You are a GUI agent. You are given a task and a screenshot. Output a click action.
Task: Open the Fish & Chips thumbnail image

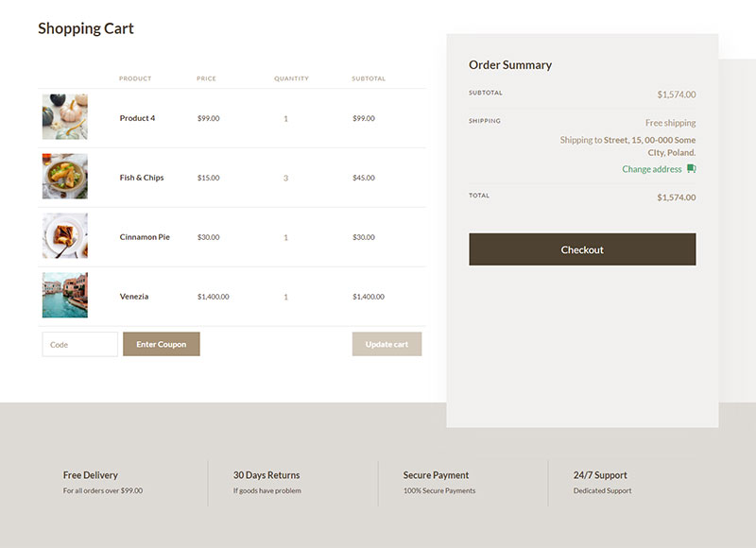click(65, 177)
